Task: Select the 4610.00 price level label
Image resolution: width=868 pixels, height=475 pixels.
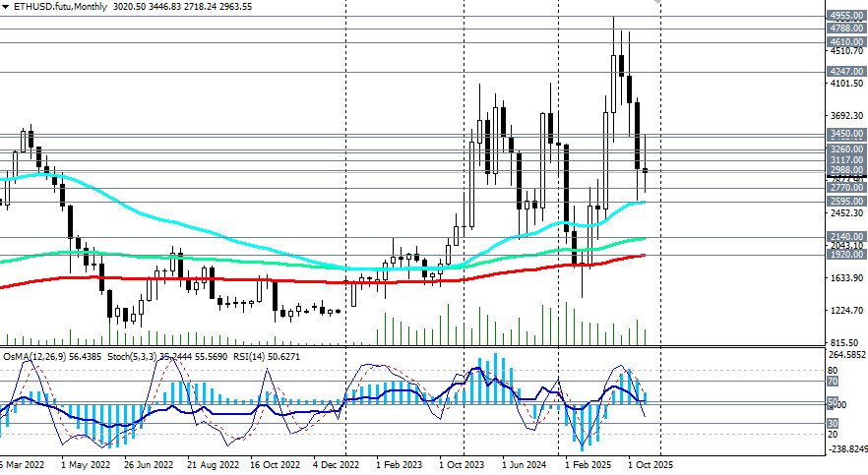Action: (x=846, y=42)
